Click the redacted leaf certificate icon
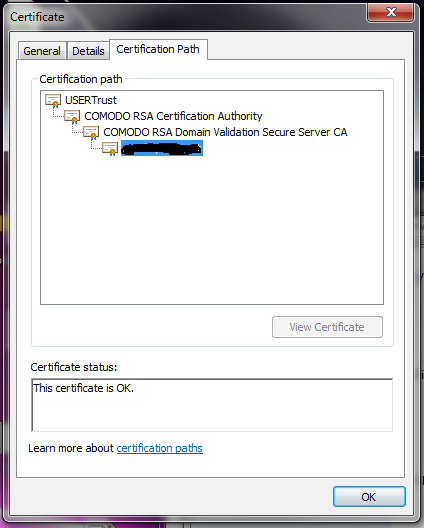 pyautogui.click(x=110, y=148)
